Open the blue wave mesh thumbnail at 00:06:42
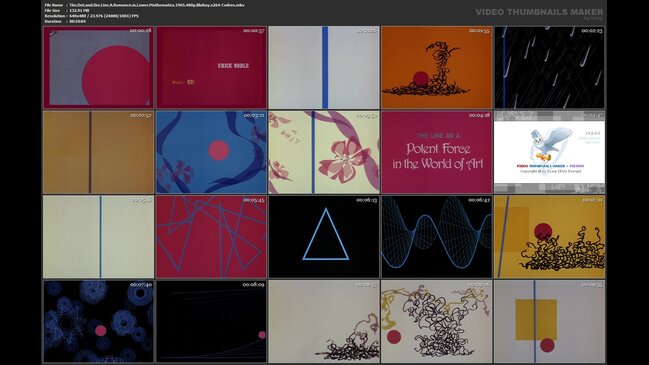The width and height of the screenshot is (649, 365). [x=437, y=237]
